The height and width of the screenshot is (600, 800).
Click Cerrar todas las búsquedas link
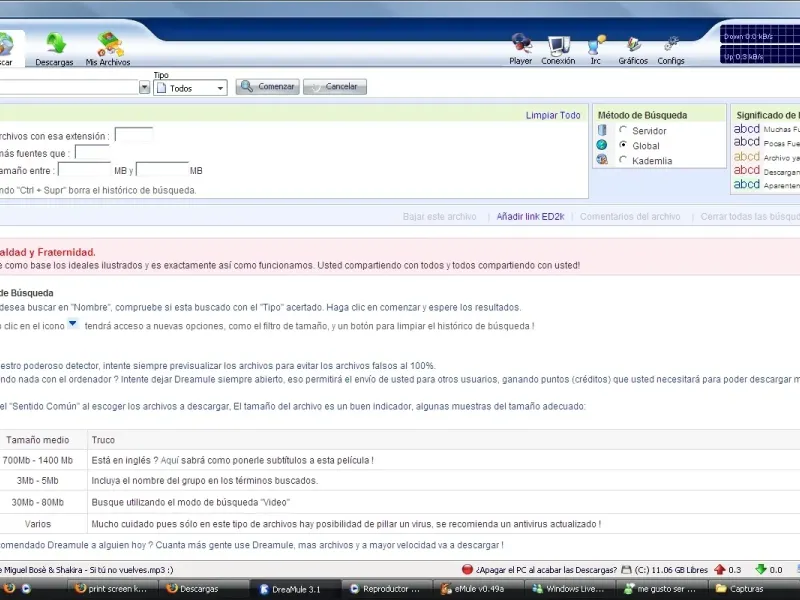[750, 216]
